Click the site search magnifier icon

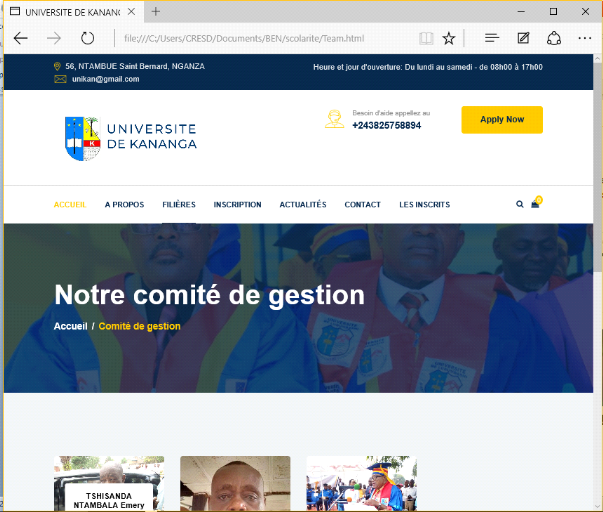tap(520, 204)
